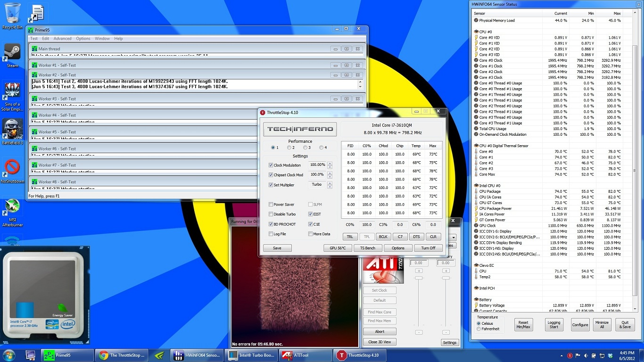Click the red tray notification icon

pos(570,355)
